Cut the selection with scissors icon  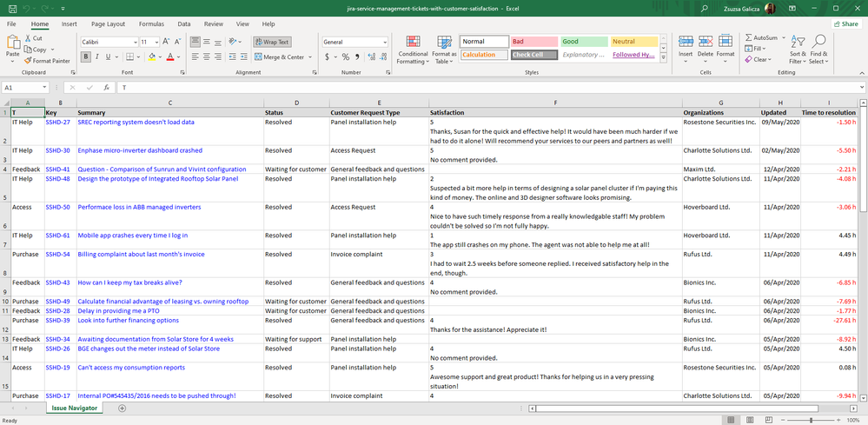pos(33,38)
